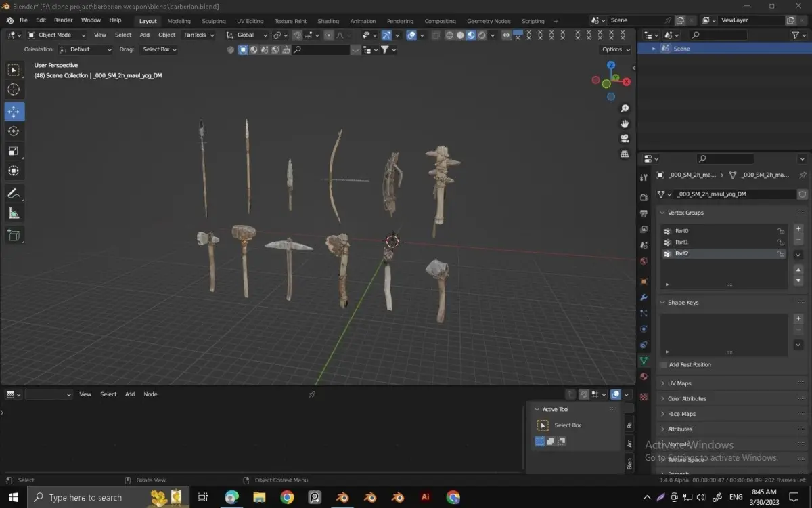Viewport: 812px width, 508px height.
Task: Toggle X-ray mode in viewport header
Action: (436, 35)
